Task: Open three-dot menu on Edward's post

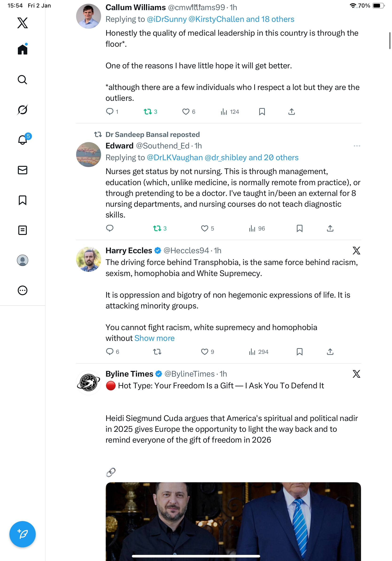Action: tap(357, 146)
